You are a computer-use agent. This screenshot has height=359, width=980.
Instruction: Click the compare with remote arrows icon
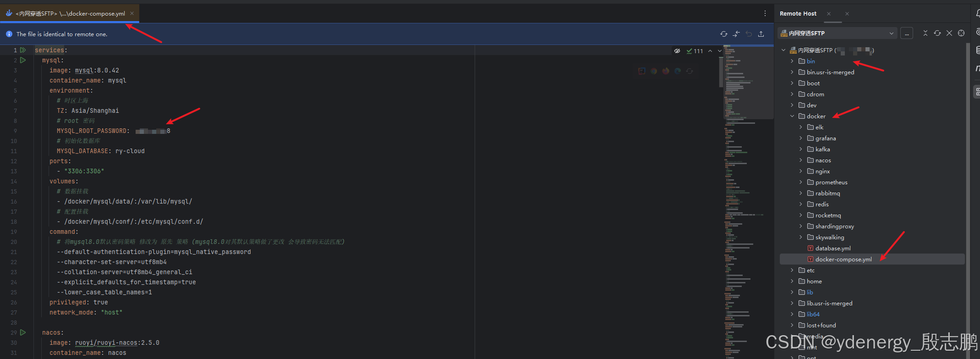click(x=736, y=34)
